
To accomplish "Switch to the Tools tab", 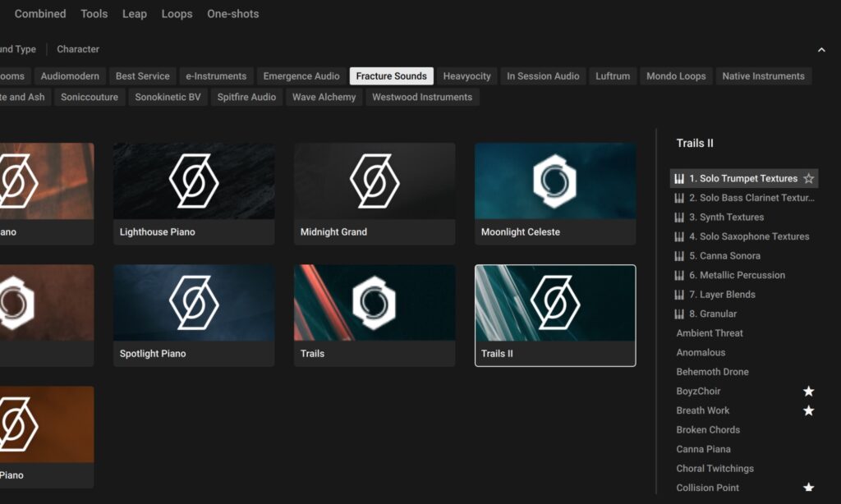I will (94, 14).
